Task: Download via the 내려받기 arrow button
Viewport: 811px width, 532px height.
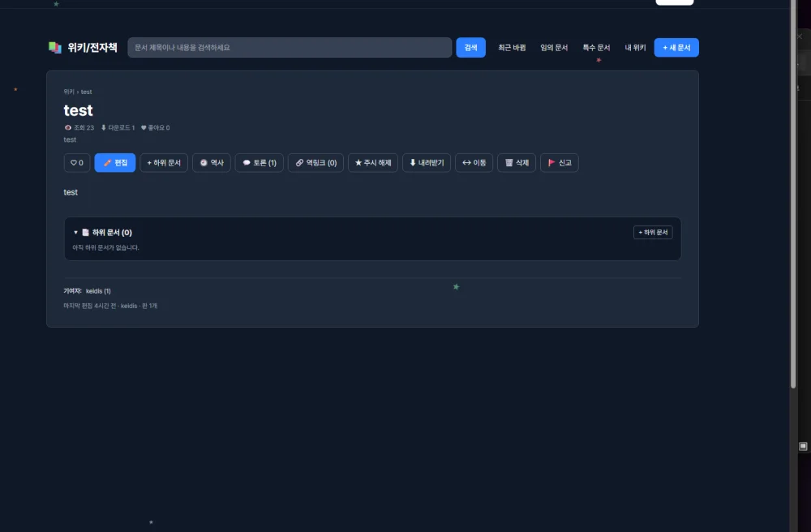Action: [x=427, y=163]
